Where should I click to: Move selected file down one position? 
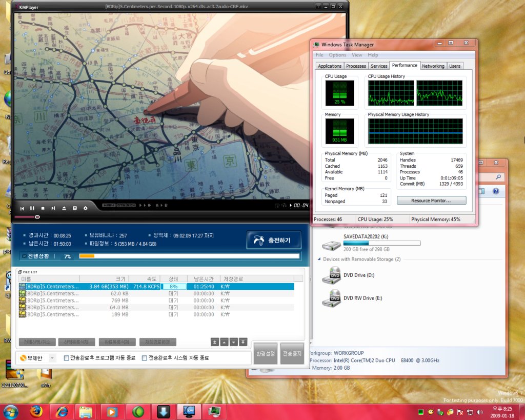(x=234, y=342)
